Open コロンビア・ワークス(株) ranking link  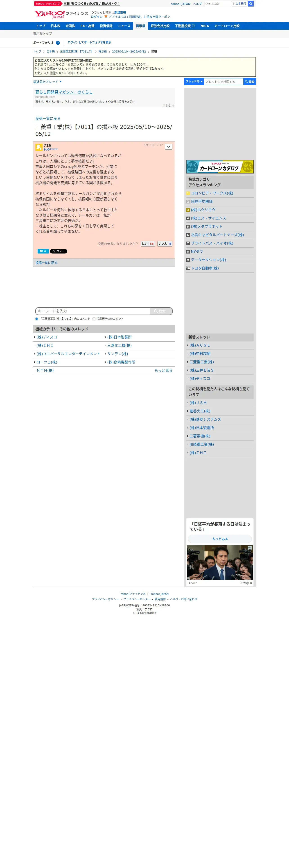(x=212, y=193)
